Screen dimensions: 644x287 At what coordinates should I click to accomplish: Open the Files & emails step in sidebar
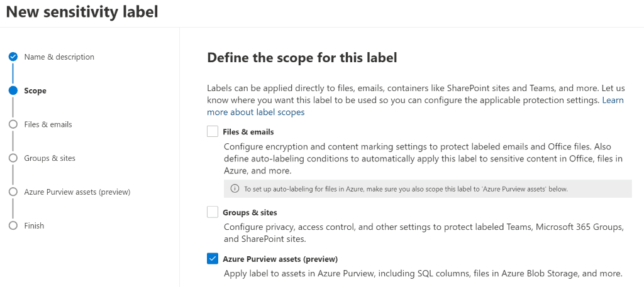point(48,124)
